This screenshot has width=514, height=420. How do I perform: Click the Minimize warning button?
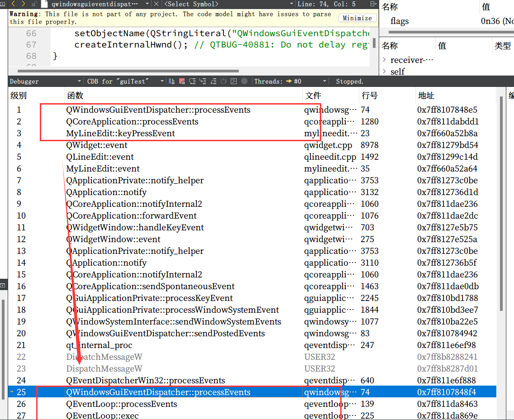click(x=357, y=18)
